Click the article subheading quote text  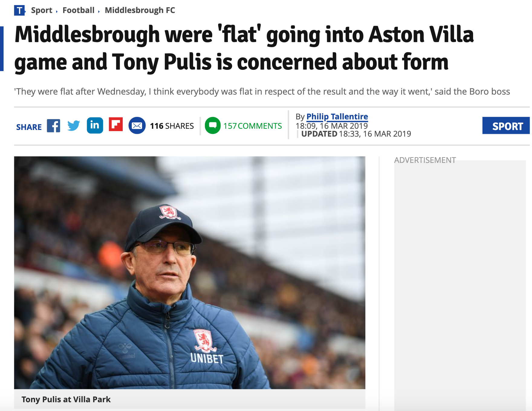pyautogui.click(x=262, y=92)
